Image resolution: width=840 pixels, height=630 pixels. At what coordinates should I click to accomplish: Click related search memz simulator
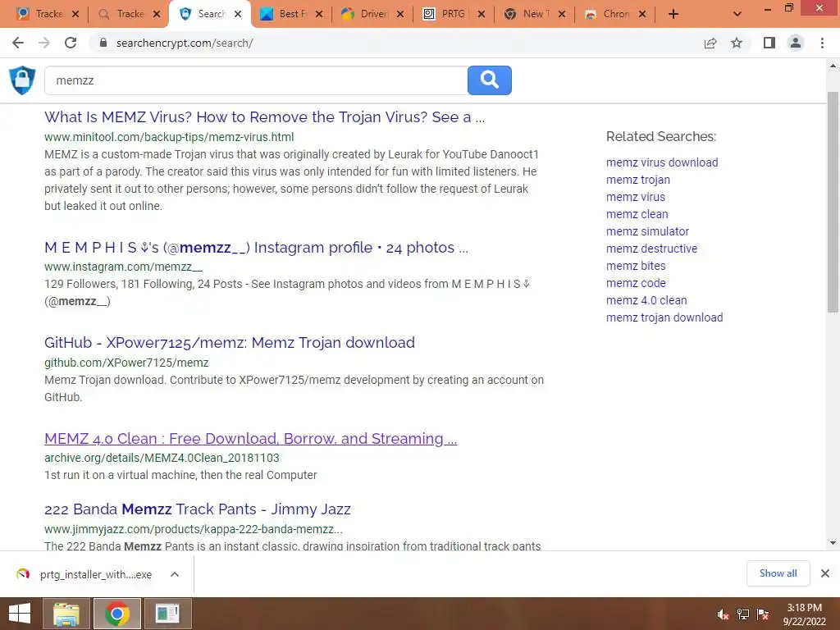pyautogui.click(x=648, y=231)
